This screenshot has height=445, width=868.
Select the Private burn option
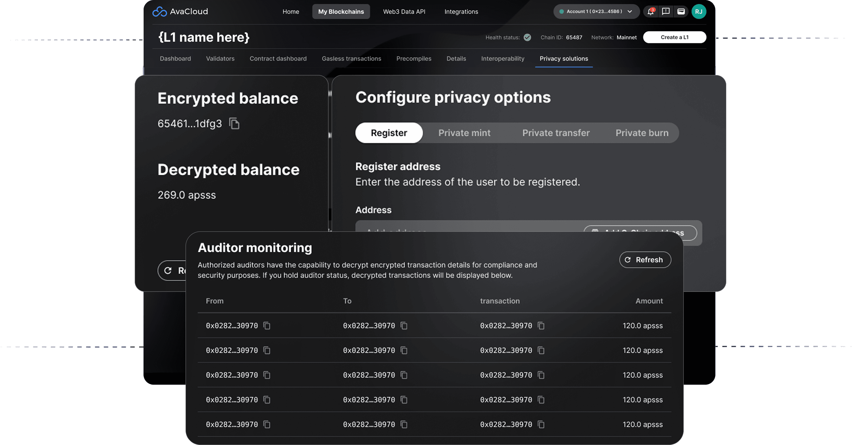pyautogui.click(x=641, y=133)
